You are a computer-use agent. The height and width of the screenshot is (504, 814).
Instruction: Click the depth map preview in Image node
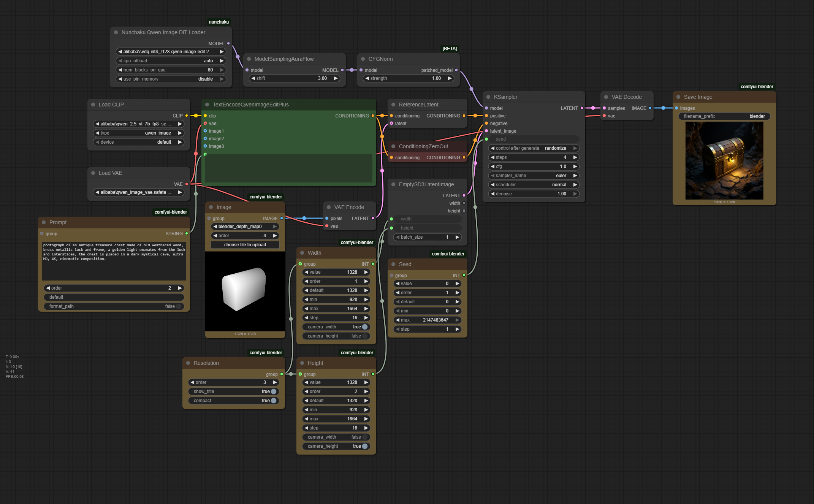245,291
